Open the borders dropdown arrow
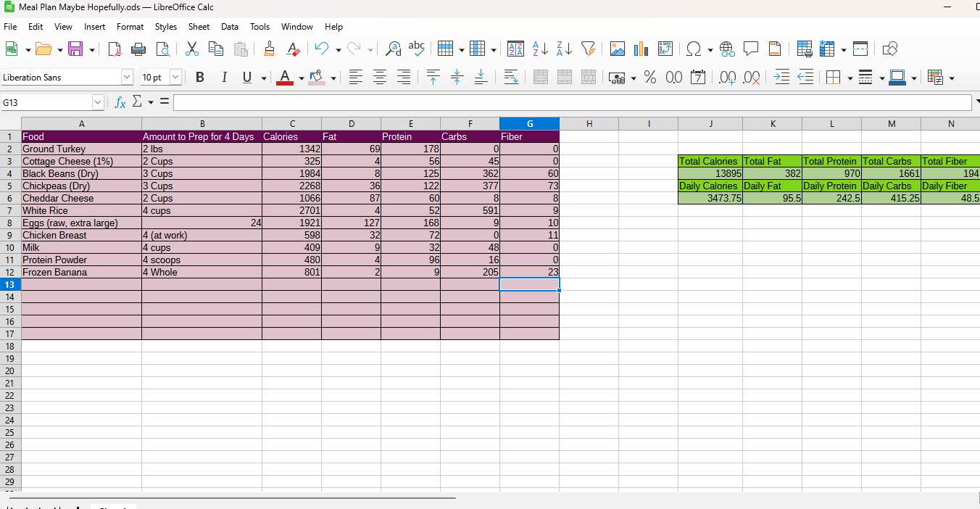The width and height of the screenshot is (980, 509). (849, 78)
